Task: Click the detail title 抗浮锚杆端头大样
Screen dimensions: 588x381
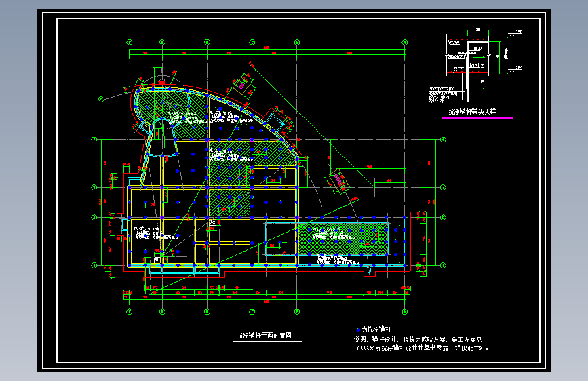Action: tap(472, 111)
